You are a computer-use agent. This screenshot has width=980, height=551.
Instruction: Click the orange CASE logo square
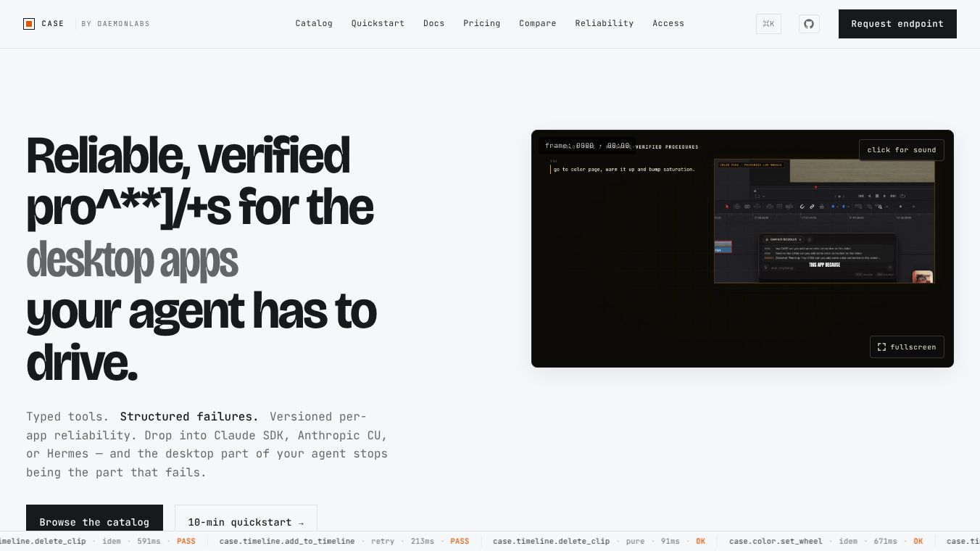pyautogui.click(x=29, y=24)
